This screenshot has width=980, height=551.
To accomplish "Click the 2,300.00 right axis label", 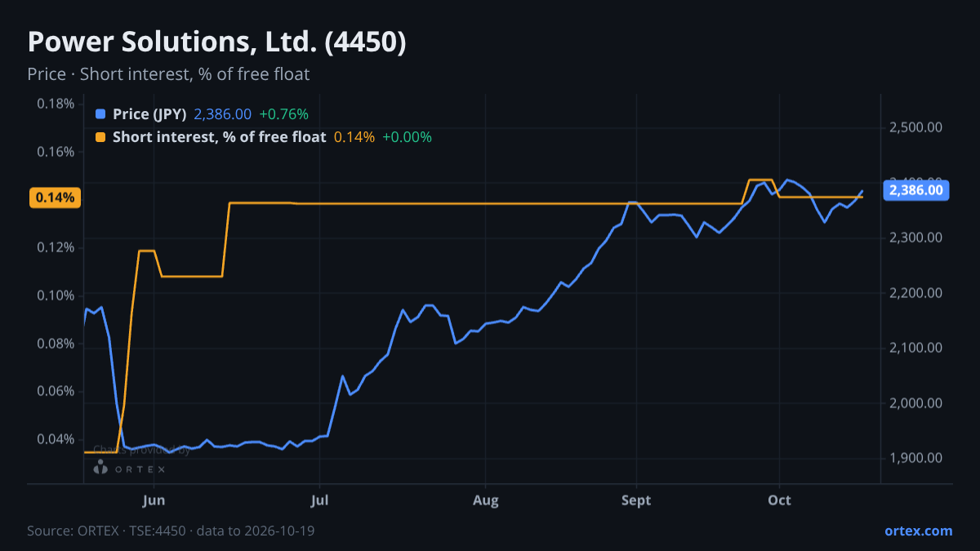I will pyautogui.click(x=915, y=238).
